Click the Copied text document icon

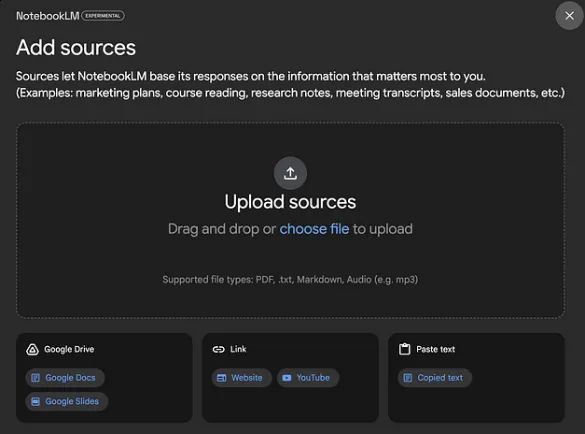coord(408,378)
